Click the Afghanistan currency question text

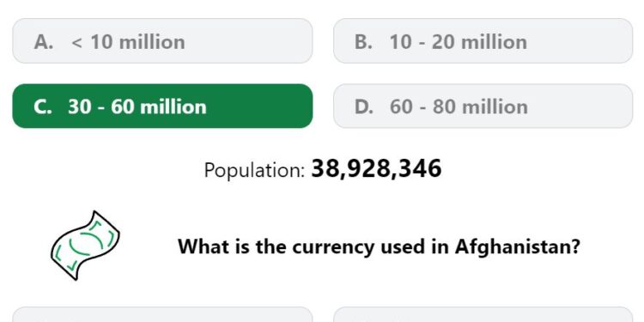pos(379,246)
